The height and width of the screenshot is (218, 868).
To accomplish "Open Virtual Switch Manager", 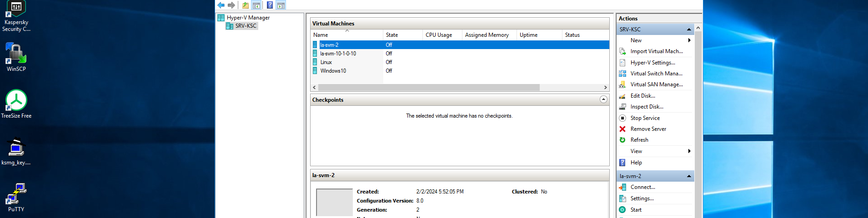I will pyautogui.click(x=655, y=74).
